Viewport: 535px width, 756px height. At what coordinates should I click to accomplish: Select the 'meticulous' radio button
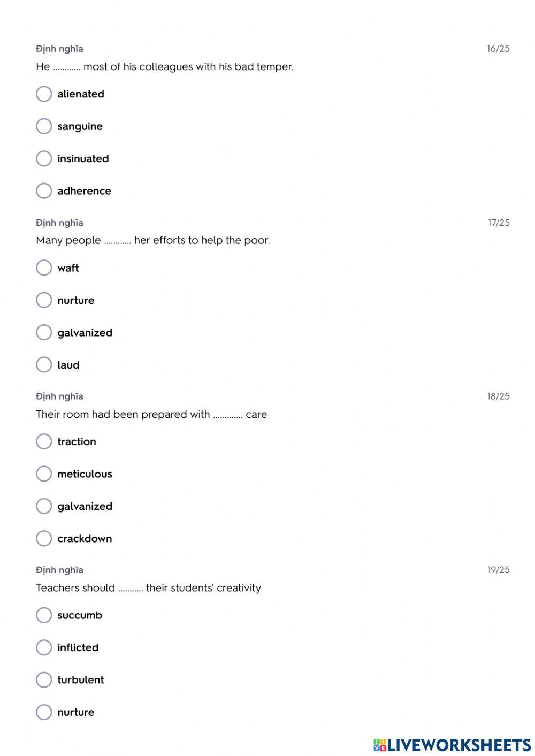[44, 474]
